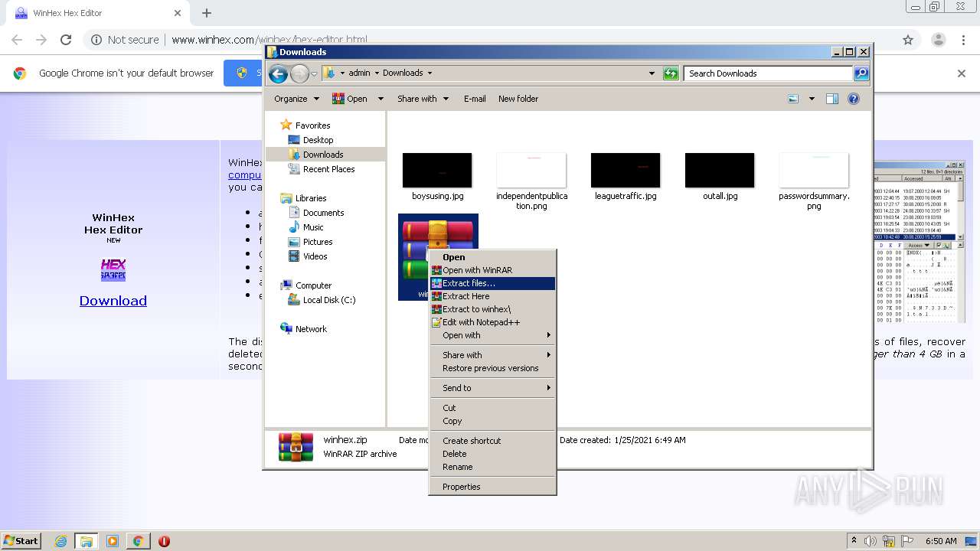The image size is (980, 551).
Task: Open Properties from context menu
Action: tap(492, 487)
